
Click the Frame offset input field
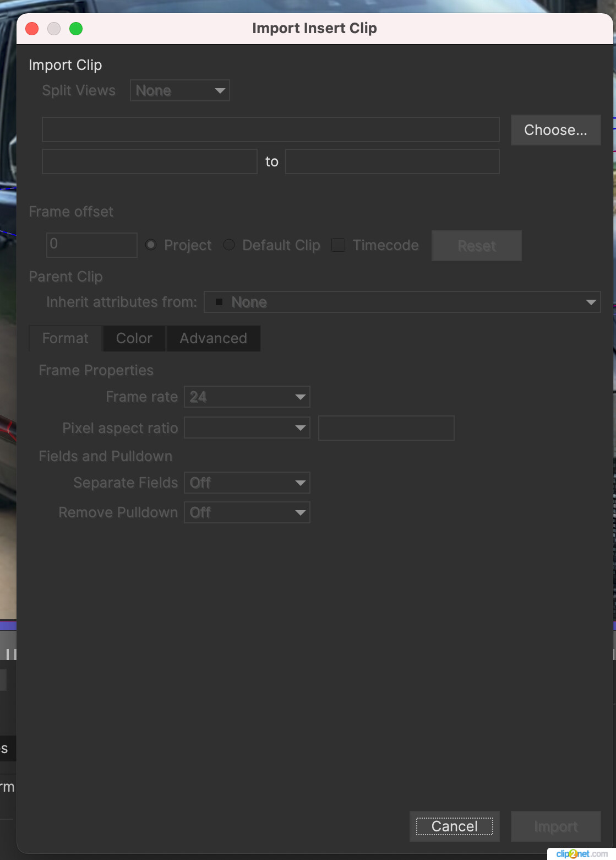pos(91,245)
